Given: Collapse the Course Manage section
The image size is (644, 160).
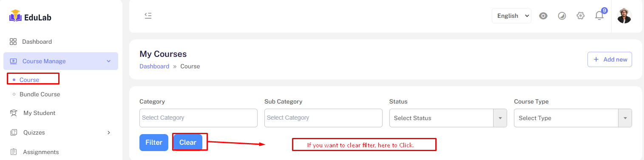Looking at the screenshot, I should pos(109,61).
